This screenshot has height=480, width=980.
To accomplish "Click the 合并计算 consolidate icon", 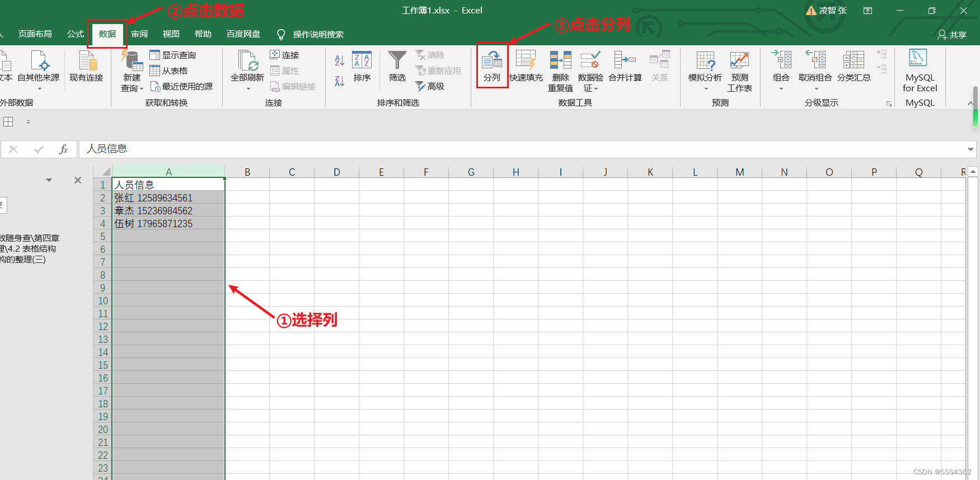I will click(x=625, y=60).
